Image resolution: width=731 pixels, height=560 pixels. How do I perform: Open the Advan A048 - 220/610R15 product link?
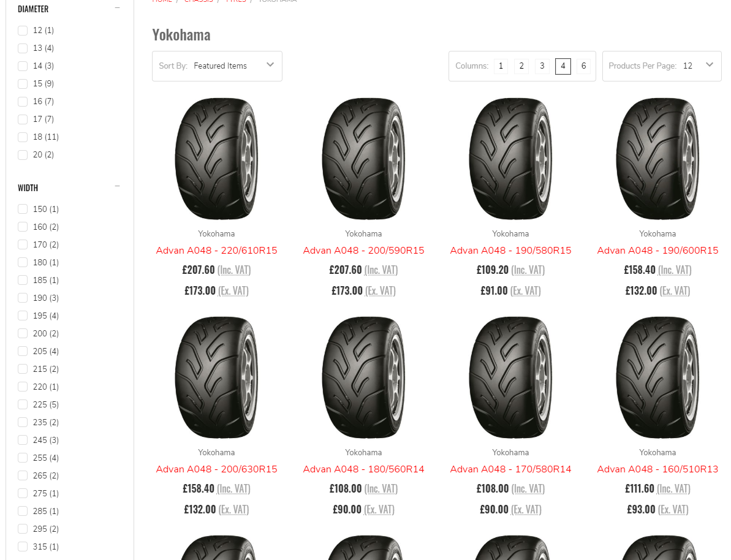click(x=216, y=251)
